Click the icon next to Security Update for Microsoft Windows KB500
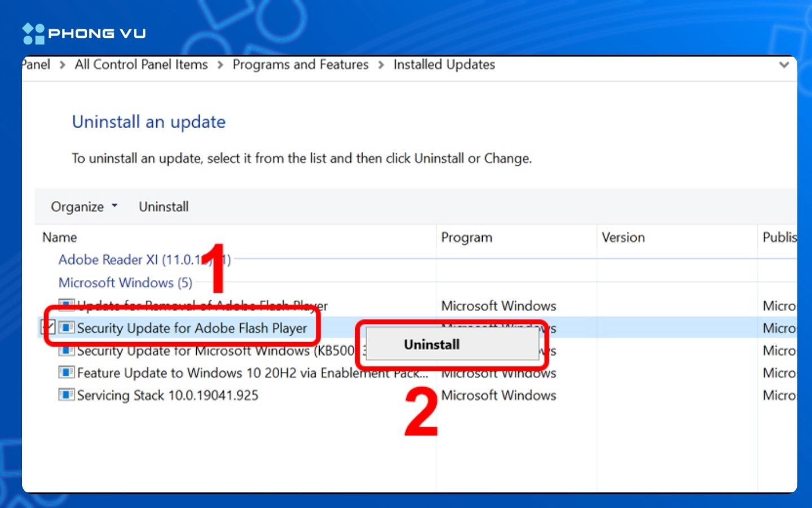Image resolution: width=812 pixels, height=508 pixels. pos(66,351)
